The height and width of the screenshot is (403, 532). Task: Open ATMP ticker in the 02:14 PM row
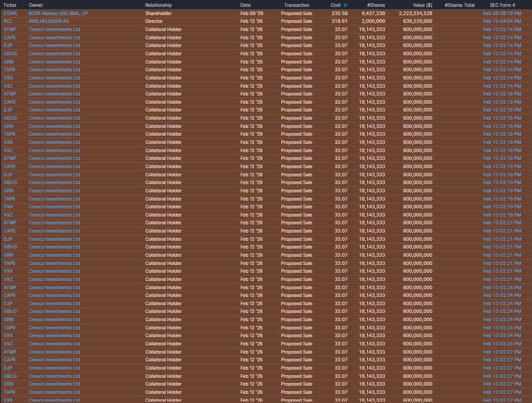point(10,29)
